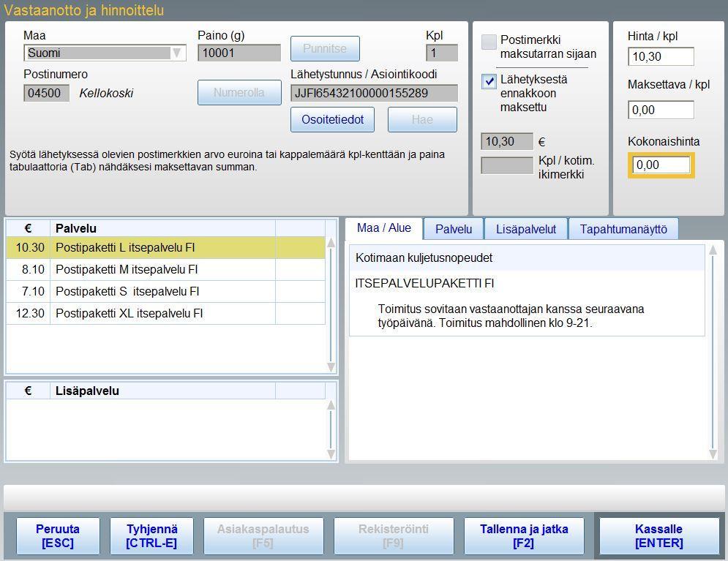Open Osoitetiedot address details

pyautogui.click(x=332, y=120)
